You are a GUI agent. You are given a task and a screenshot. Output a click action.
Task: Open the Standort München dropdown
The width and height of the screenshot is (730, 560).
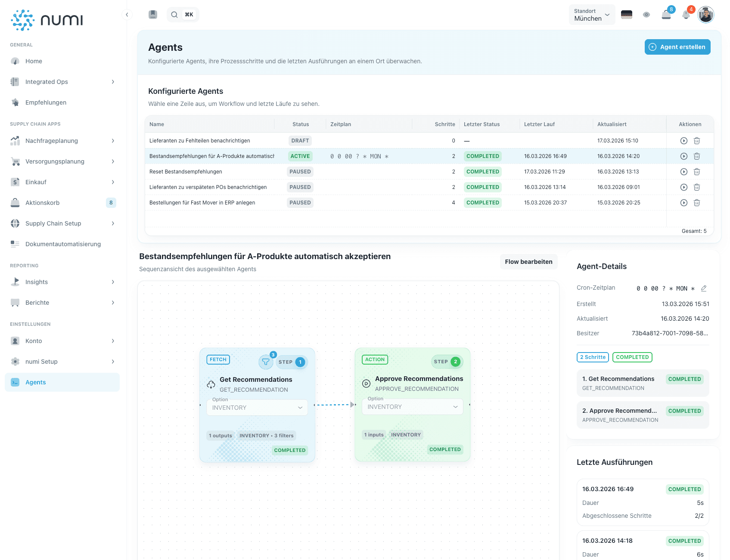[x=592, y=15]
